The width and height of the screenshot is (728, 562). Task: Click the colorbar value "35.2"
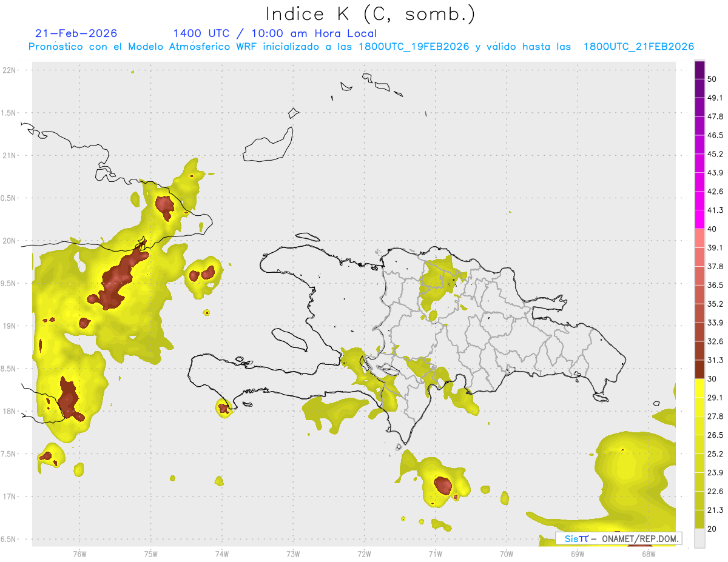pyautogui.click(x=715, y=304)
